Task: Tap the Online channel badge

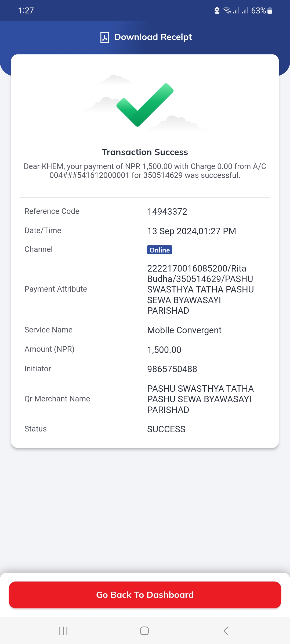Action: (x=160, y=250)
